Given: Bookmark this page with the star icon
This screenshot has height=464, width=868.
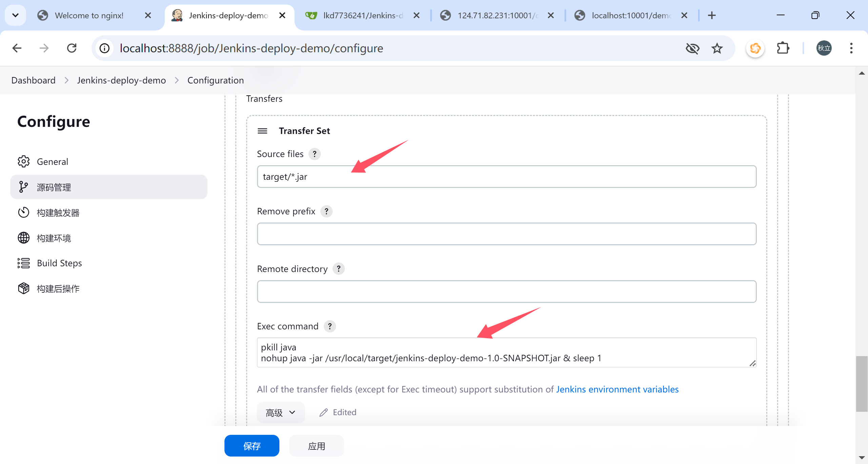Looking at the screenshot, I should tap(717, 49).
